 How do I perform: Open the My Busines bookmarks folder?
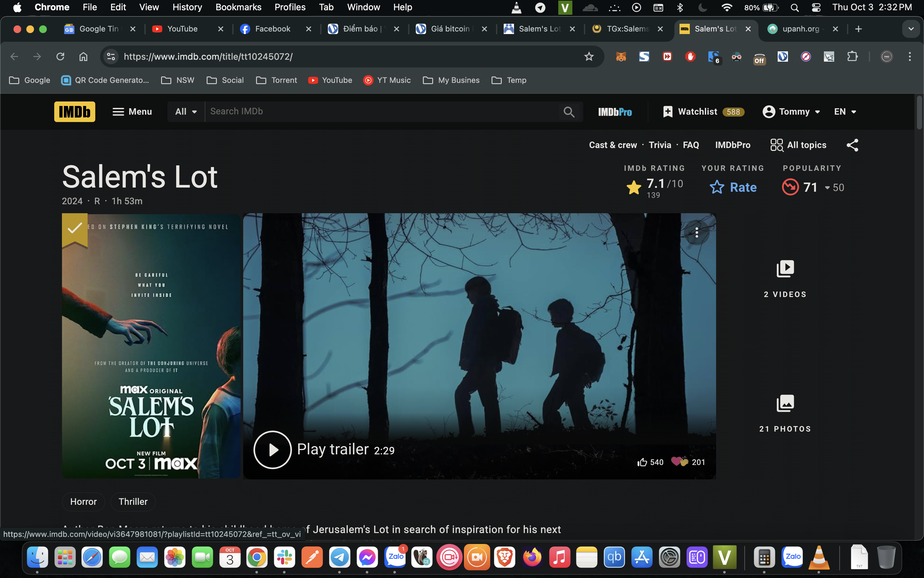click(451, 80)
